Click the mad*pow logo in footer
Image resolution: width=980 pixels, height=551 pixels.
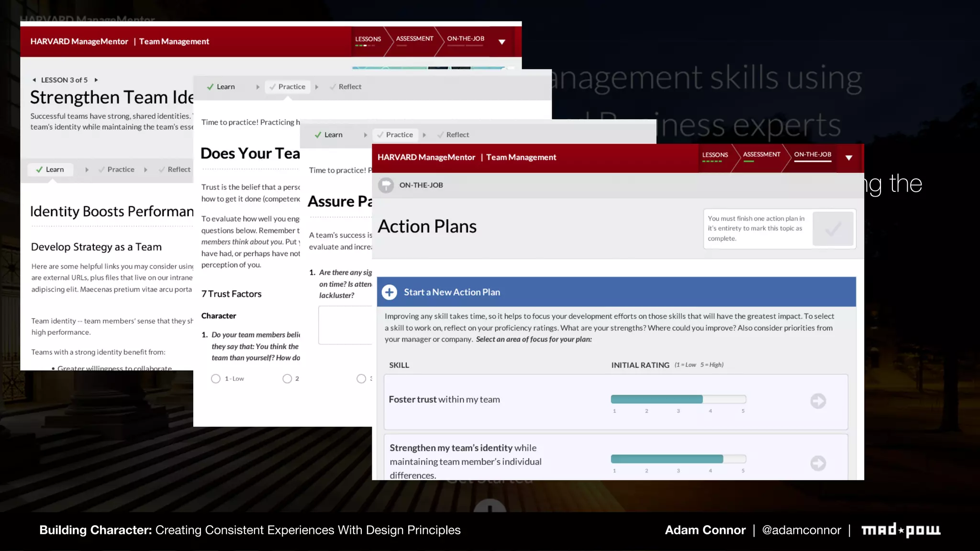tap(901, 530)
